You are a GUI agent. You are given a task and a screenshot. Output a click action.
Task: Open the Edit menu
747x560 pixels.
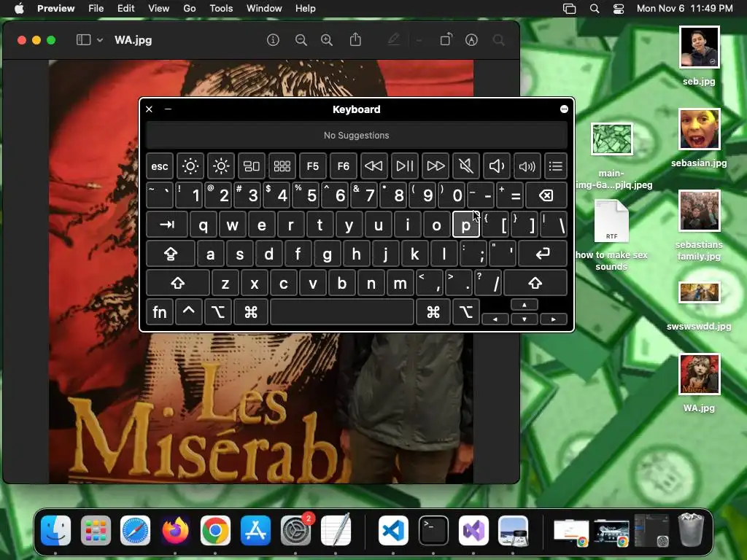[125, 8]
